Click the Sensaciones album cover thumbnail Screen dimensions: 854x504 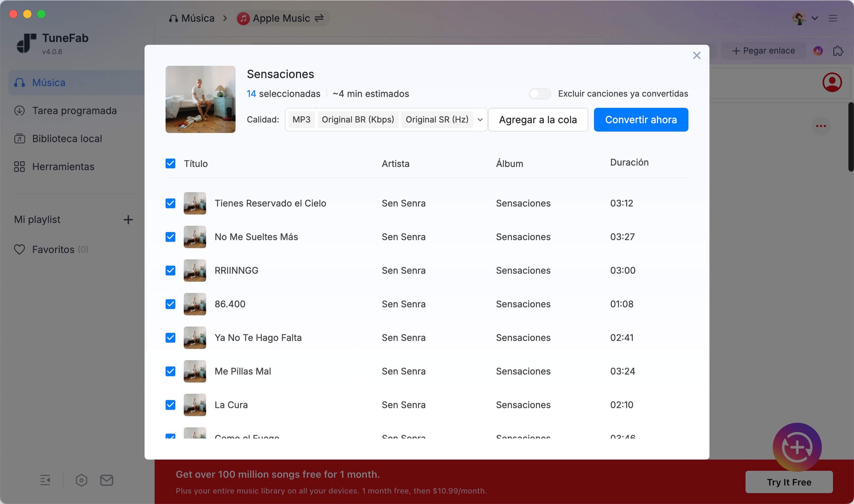coord(200,99)
